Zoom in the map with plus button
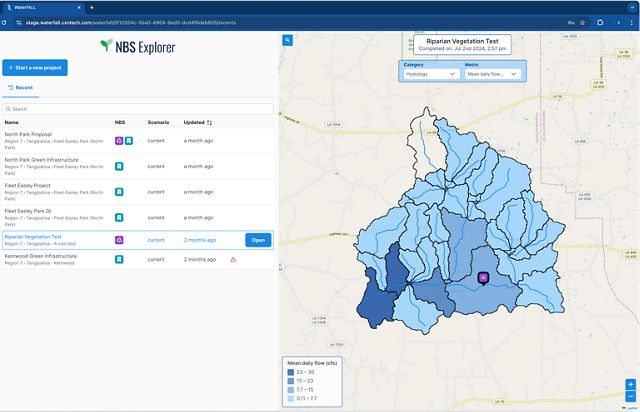The height and width of the screenshot is (412, 640). pos(630,384)
